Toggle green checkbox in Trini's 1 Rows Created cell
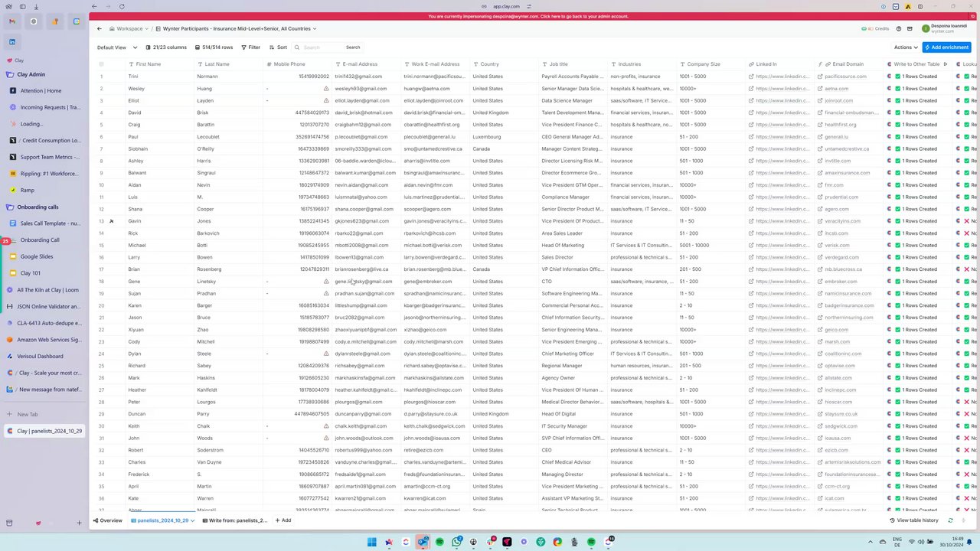The width and height of the screenshot is (980, 551). coord(898,77)
